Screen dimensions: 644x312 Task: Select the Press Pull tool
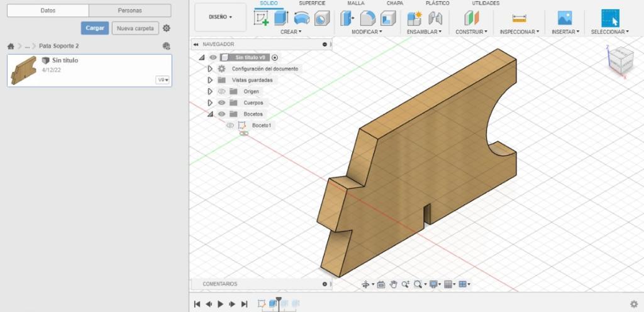click(347, 18)
